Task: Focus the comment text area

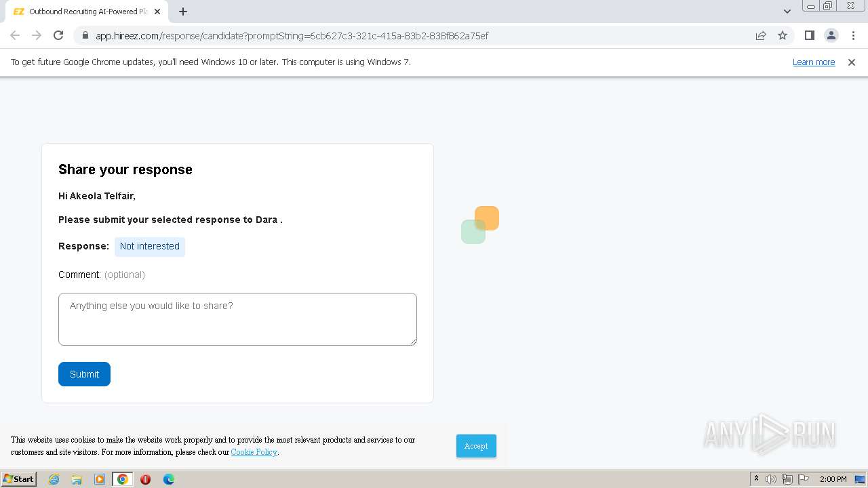Action: click(237, 319)
